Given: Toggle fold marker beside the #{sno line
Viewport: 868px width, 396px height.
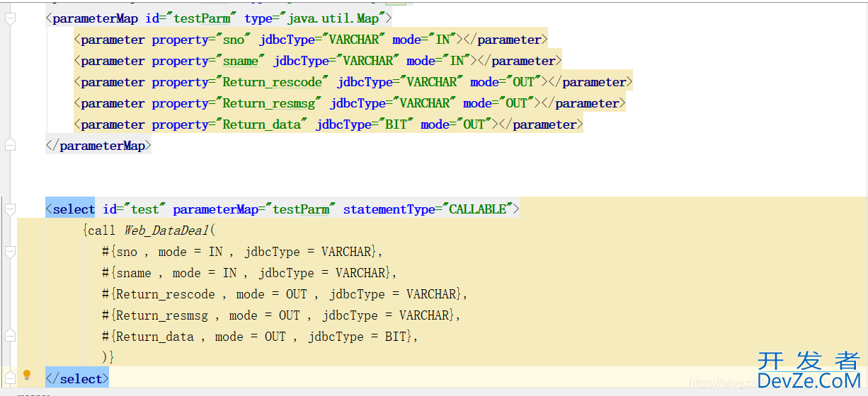Looking at the screenshot, I should pyautogui.click(x=10, y=252).
